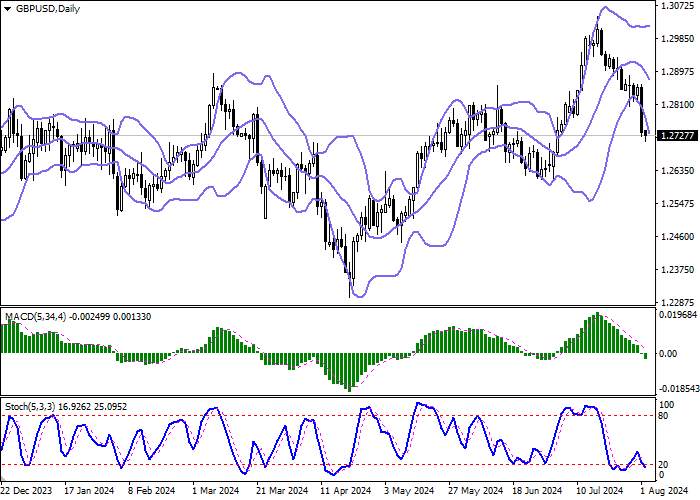The image size is (700, 500).
Task: Select the 8 Feb 2024 date label
Action: pyautogui.click(x=152, y=491)
